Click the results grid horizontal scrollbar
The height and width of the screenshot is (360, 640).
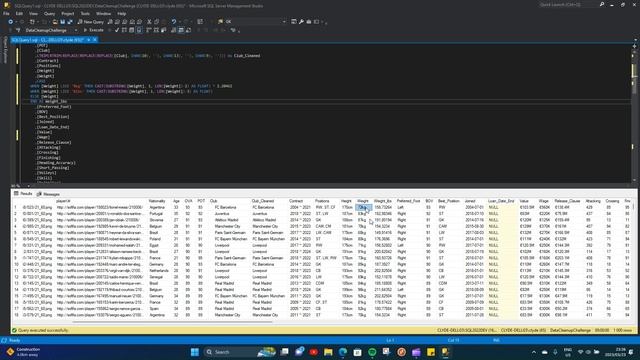tap(172, 322)
